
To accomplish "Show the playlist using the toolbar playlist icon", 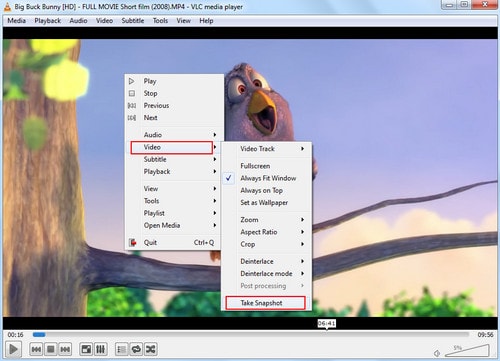I will click(x=122, y=349).
